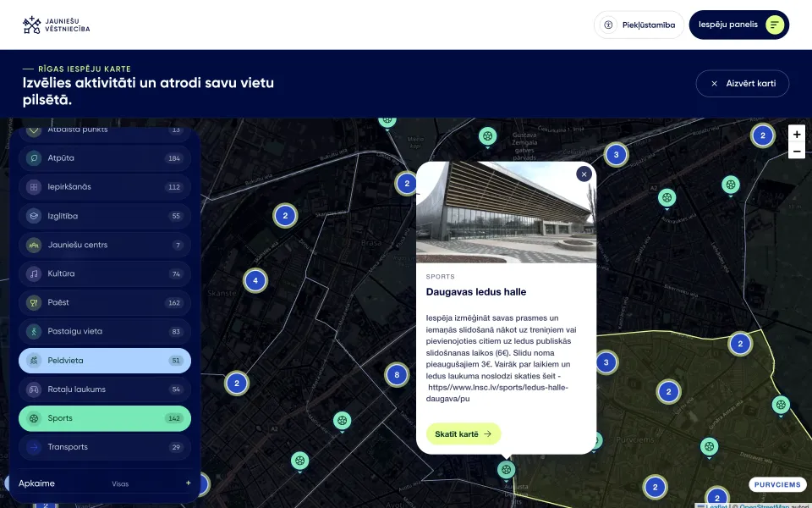Open the Piekļūstamība accessibility options

point(639,25)
